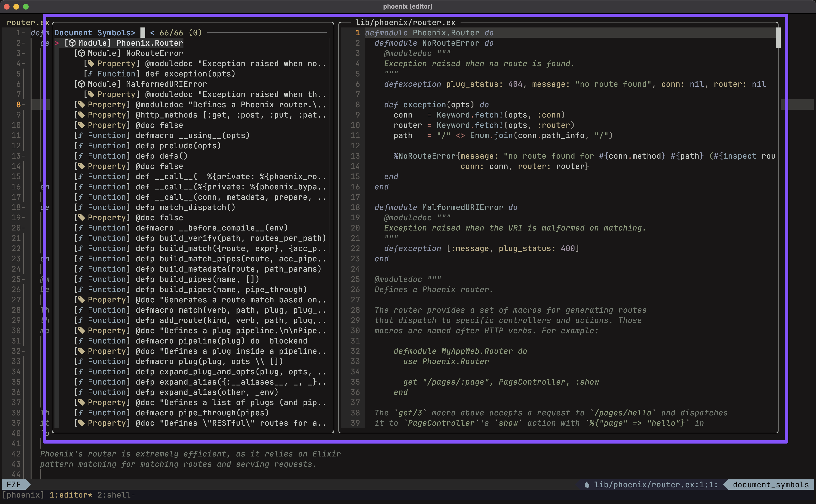Click the function icon for defp prelude(opts)
The image size is (816, 504).
pos(81,146)
